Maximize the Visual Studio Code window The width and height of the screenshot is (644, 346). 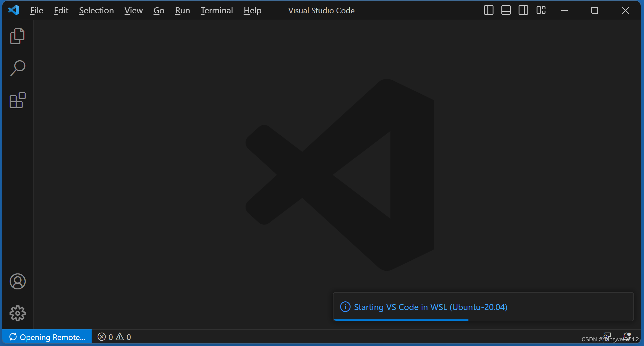pyautogui.click(x=595, y=10)
